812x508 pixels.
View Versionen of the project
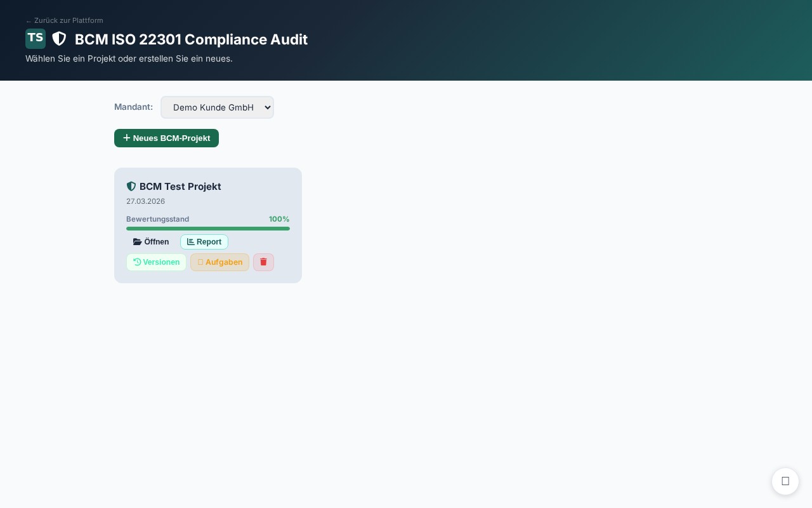coord(156,262)
